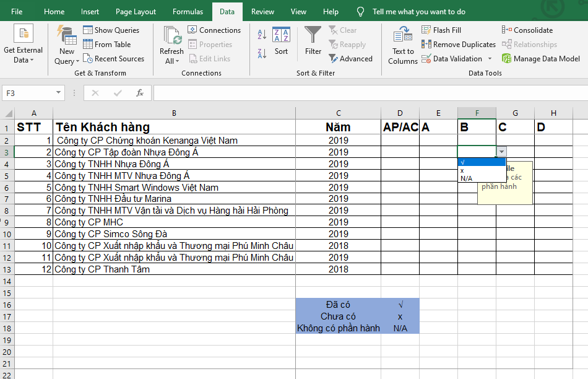Viewport: 588px width, 379px height.
Task: Run Flash Fill
Action: pyautogui.click(x=441, y=30)
